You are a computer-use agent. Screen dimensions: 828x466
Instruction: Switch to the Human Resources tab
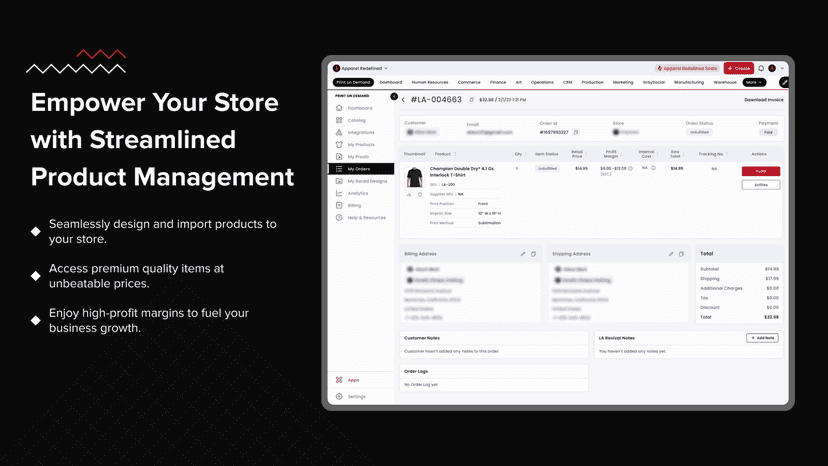point(430,82)
